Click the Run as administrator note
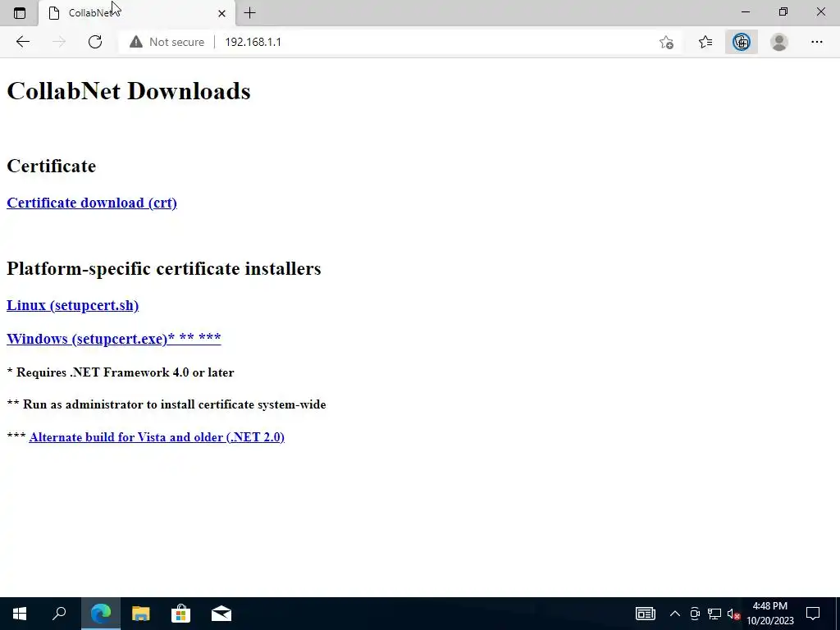The height and width of the screenshot is (630, 840). tap(167, 404)
